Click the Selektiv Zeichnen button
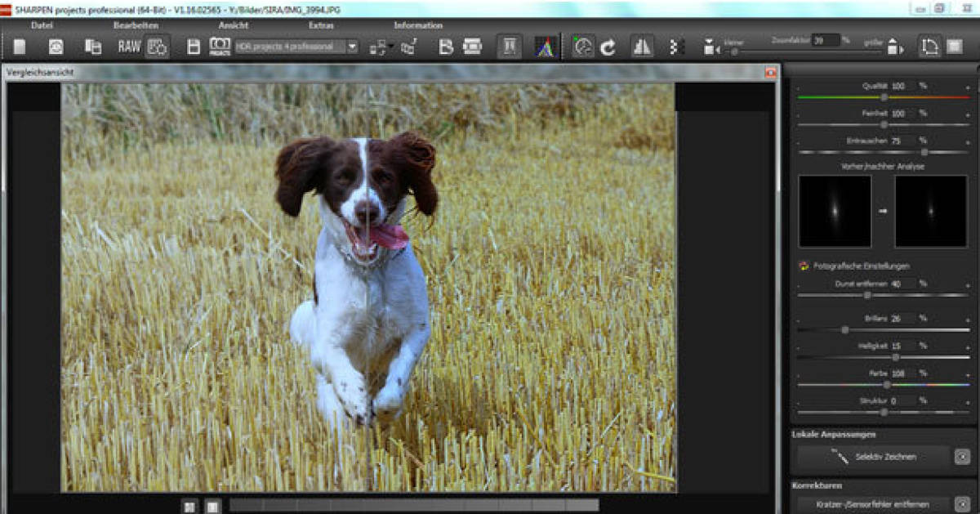 coord(874,457)
